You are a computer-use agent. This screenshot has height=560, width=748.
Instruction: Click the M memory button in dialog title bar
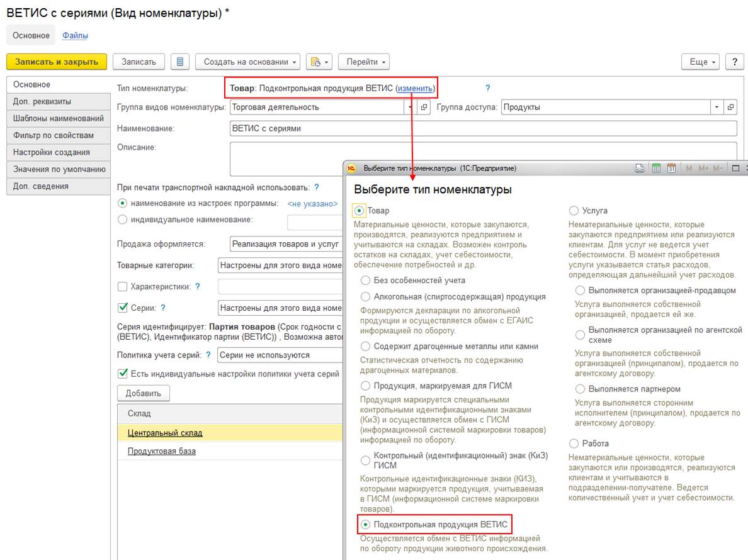tap(688, 168)
